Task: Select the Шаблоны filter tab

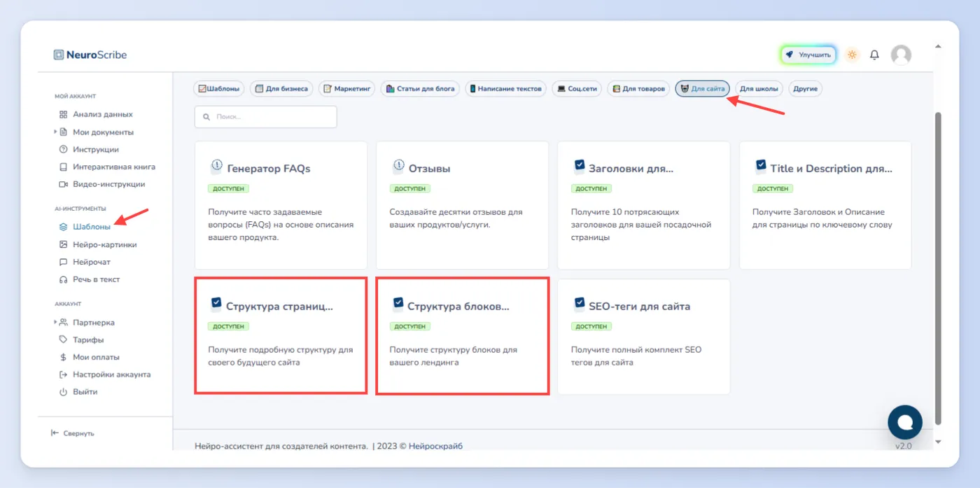Action: 219,89
